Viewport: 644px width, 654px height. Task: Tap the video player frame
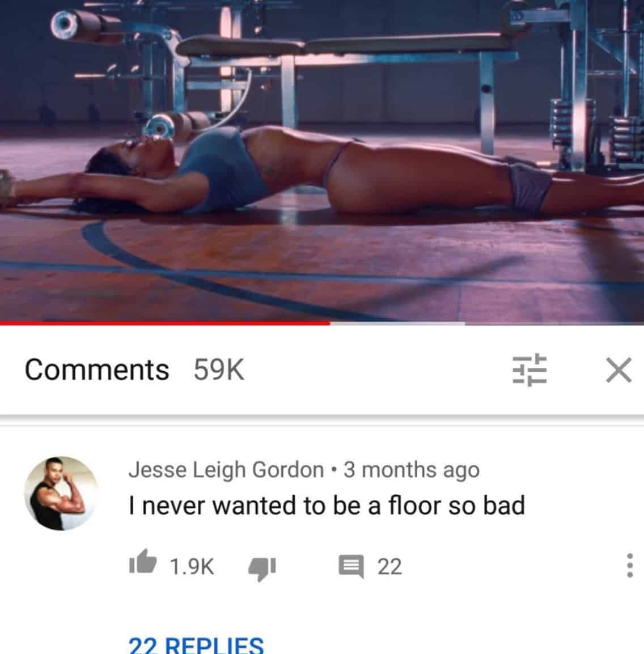322,160
